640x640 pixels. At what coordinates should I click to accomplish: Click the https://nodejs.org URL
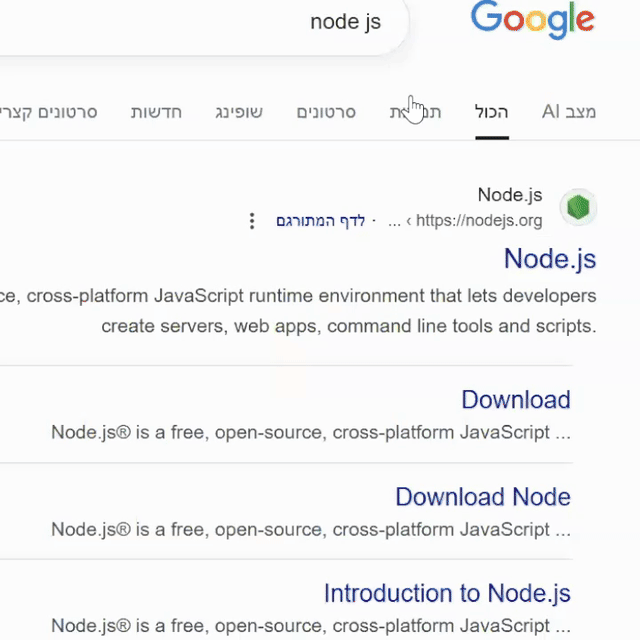coord(479,220)
